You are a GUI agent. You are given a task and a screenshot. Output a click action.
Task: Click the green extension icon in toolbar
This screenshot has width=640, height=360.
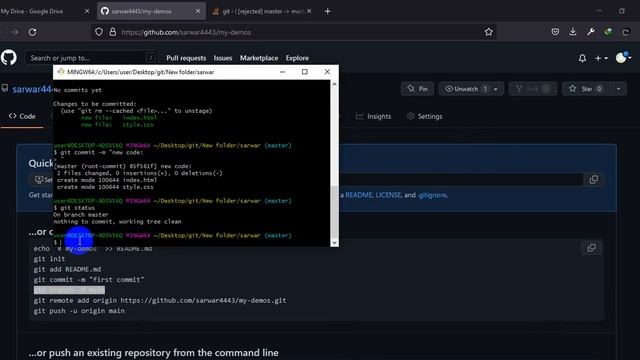point(608,32)
